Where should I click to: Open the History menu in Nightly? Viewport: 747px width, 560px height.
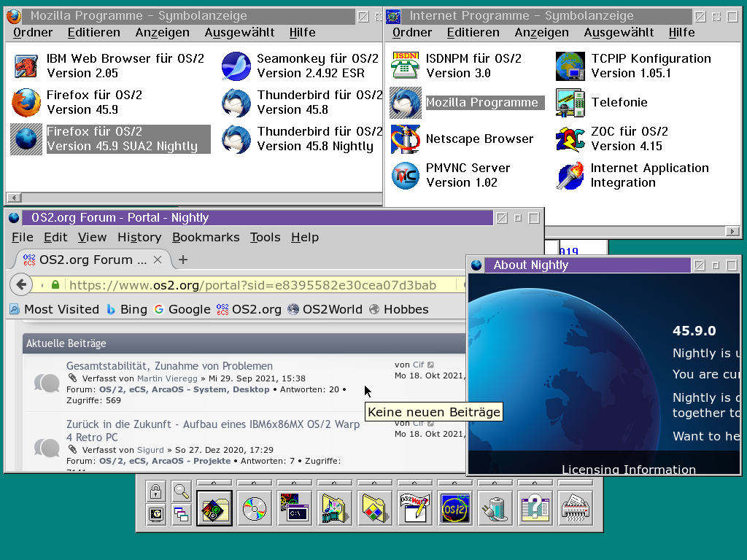tap(139, 237)
